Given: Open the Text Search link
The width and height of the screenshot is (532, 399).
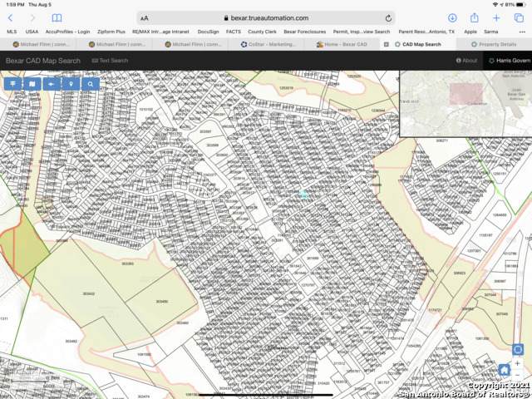Looking at the screenshot, I should tap(110, 61).
